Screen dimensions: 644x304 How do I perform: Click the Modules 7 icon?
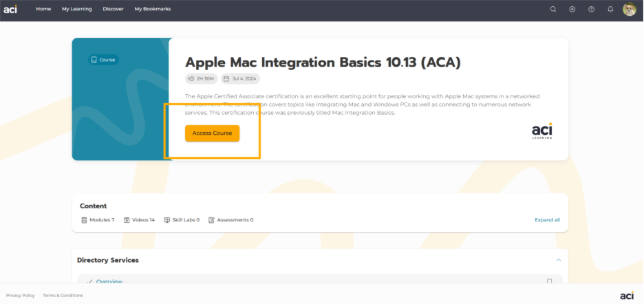coord(84,220)
